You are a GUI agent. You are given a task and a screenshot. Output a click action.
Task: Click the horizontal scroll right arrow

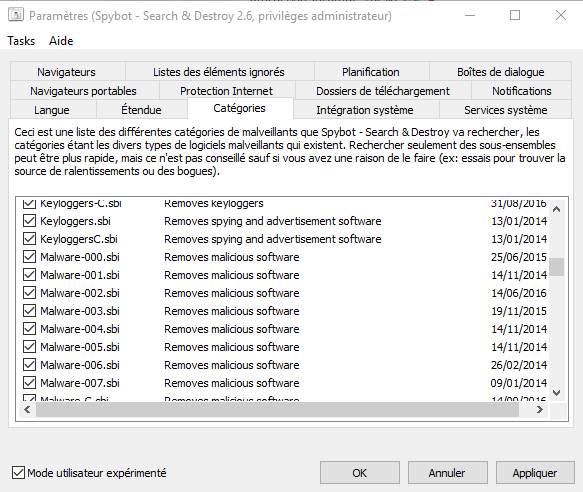pos(540,410)
